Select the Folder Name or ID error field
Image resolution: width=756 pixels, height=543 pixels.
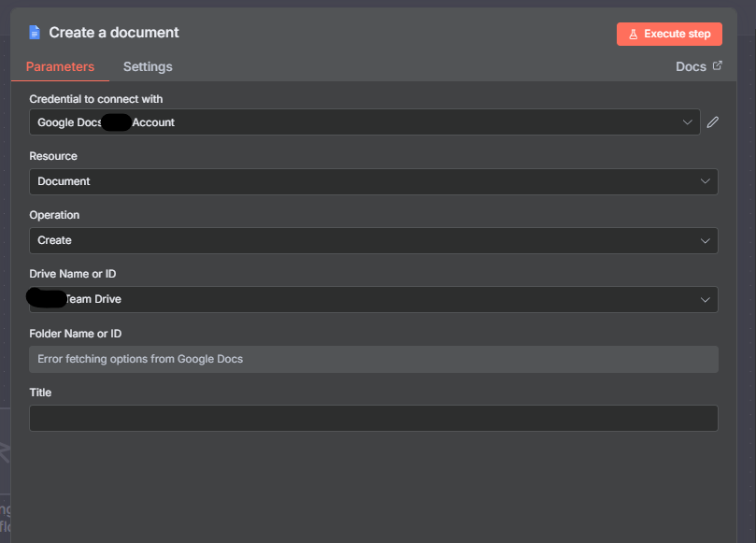pos(373,359)
